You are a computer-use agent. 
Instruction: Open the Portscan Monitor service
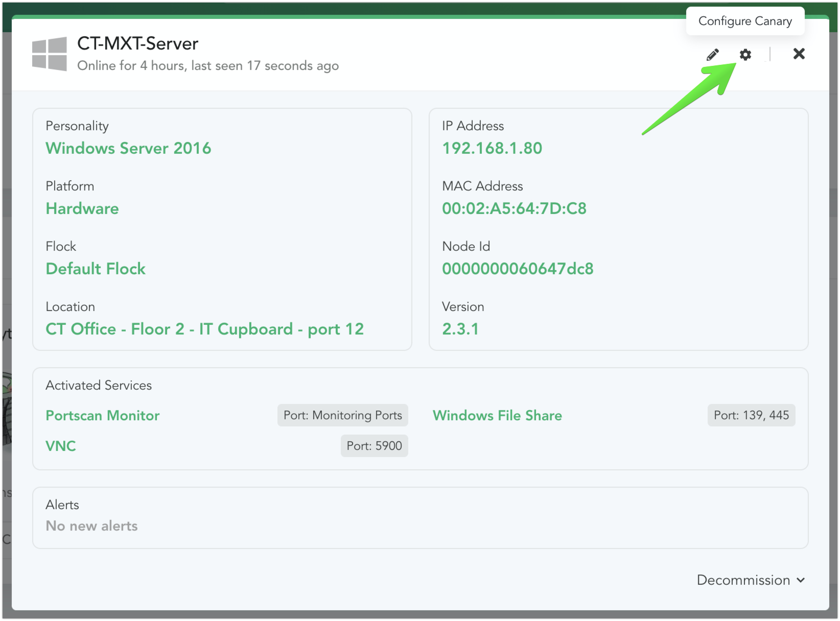[102, 415]
